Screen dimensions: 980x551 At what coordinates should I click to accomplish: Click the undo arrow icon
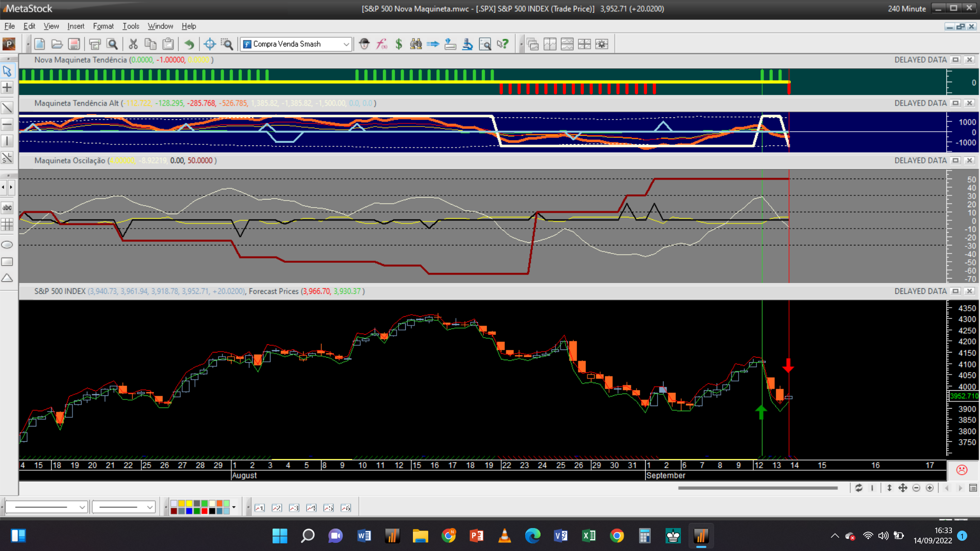click(189, 44)
